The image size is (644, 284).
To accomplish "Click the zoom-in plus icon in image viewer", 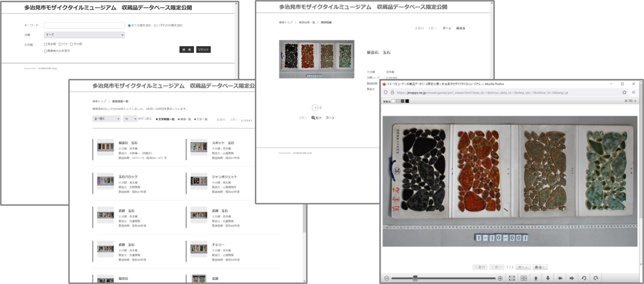I will (500, 278).
